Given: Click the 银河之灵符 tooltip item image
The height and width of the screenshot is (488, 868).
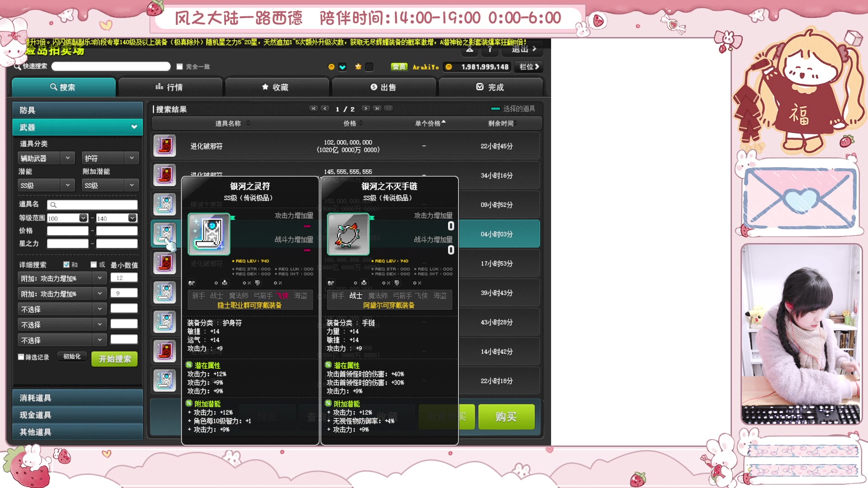Looking at the screenshot, I should (209, 234).
